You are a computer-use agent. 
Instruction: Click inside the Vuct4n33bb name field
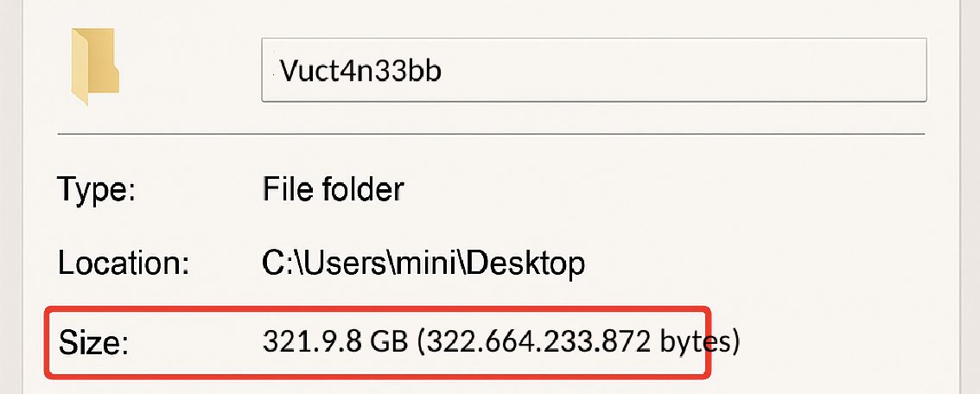pos(594,70)
